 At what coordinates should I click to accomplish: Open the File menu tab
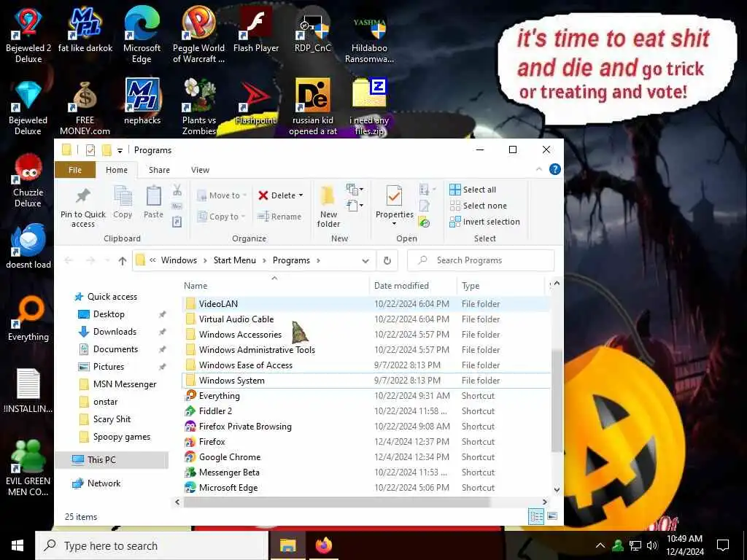click(75, 170)
